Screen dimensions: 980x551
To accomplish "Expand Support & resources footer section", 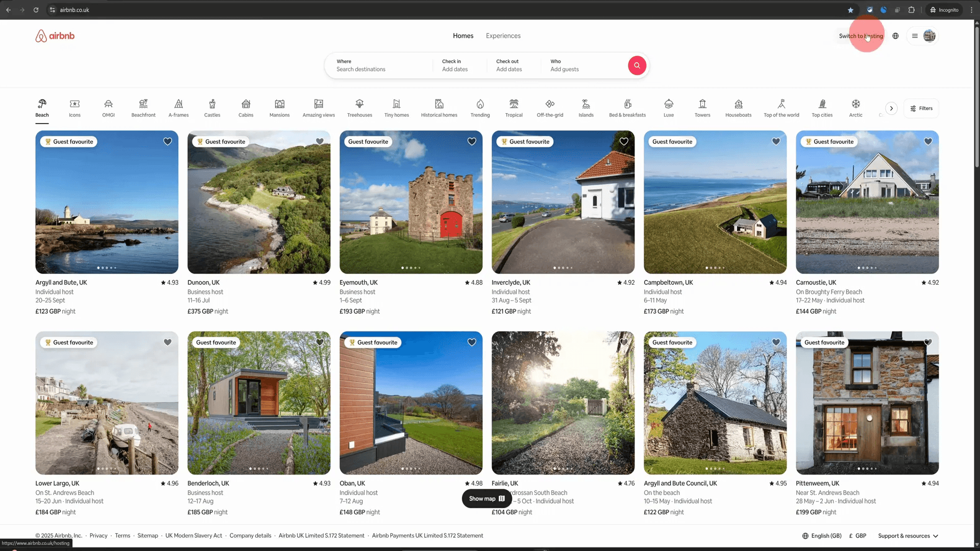I will [908, 536].
